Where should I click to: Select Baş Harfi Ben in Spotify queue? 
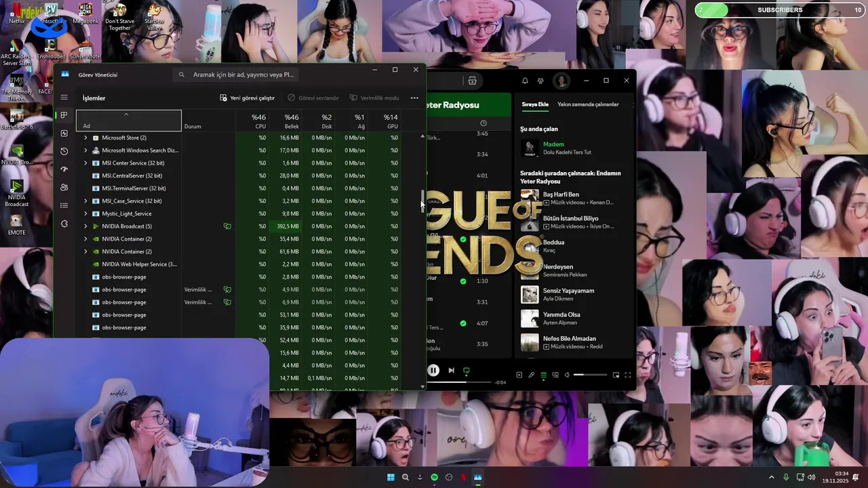(561, 195)
